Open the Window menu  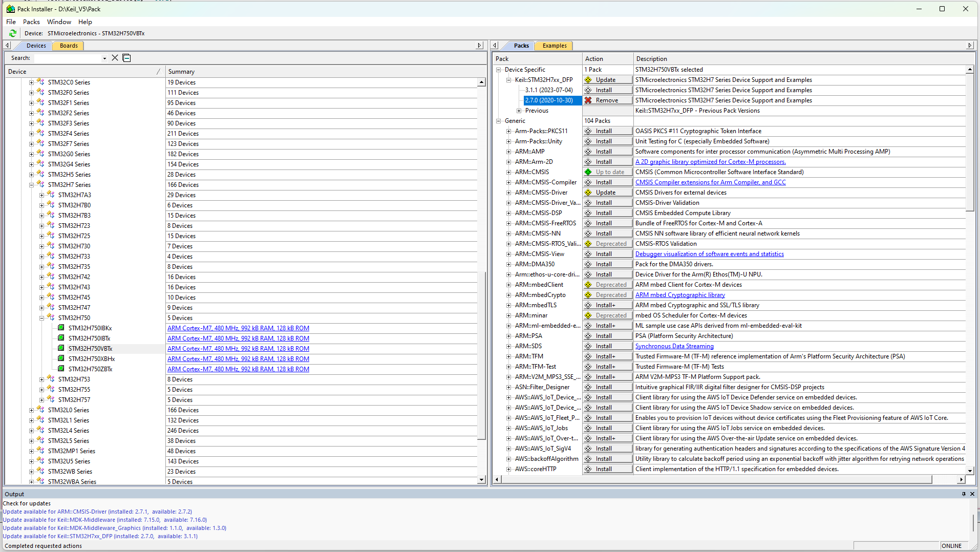[59, 22]
